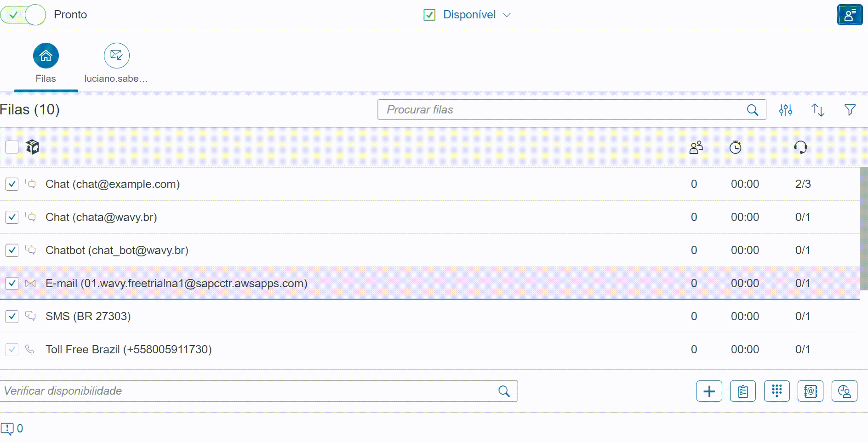Uncheck Chat (chata@wavy.br) queue checkbox
Image resolution: width=868 pixels, height=442 pixels.
[12, 217]
